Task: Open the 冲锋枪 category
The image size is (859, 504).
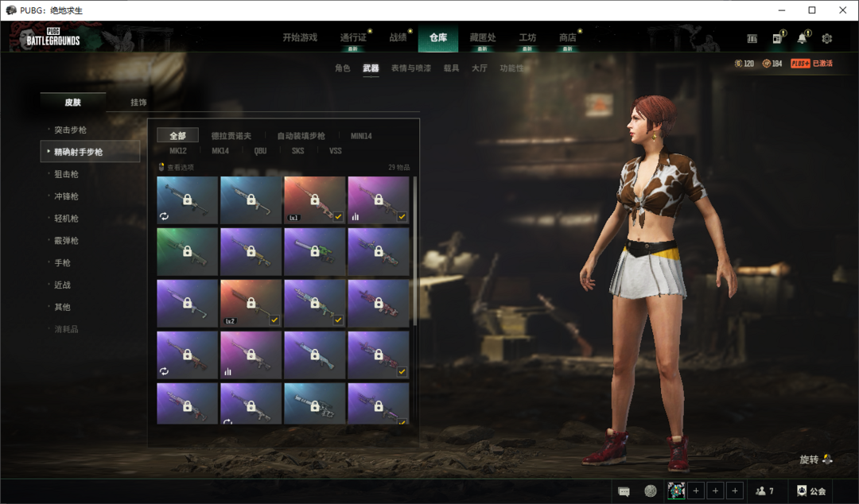Action: [x=66, y=196]
